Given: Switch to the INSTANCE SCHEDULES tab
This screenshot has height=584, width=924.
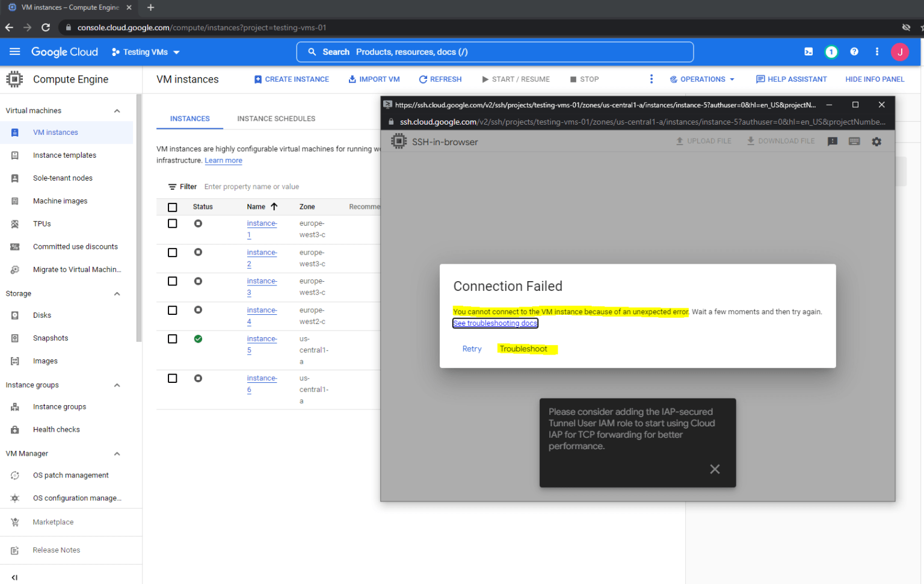Looking at the screenshot, I should 276,119.
